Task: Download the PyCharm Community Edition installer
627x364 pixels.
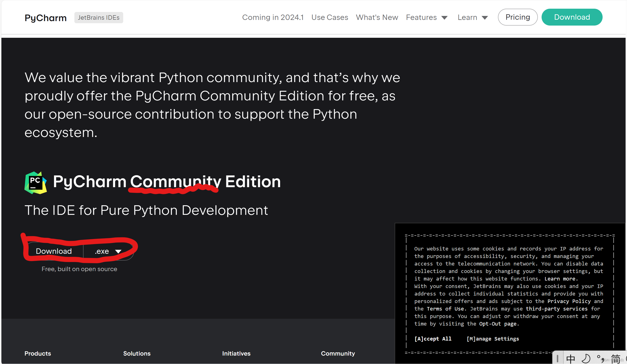Action: 54,251
